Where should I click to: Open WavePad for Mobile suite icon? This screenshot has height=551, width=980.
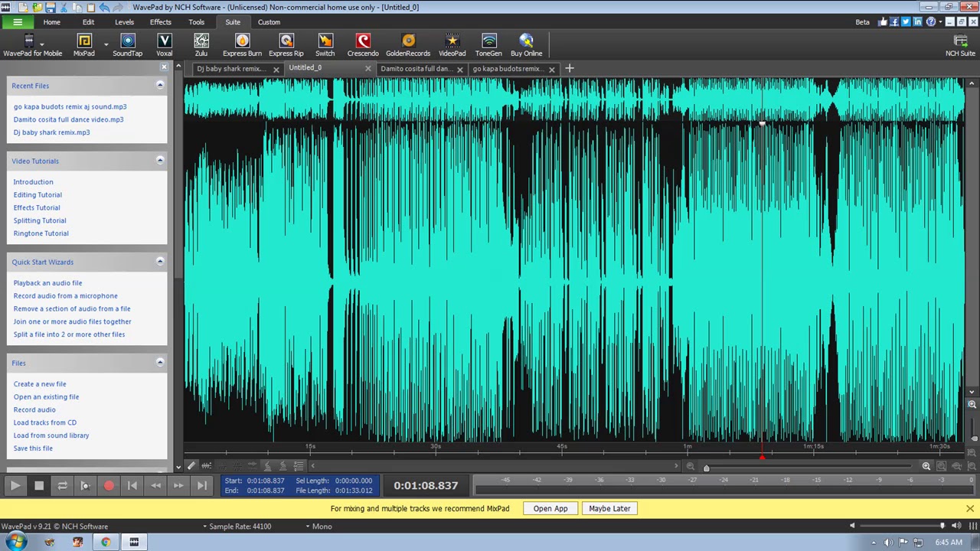[x=32, y=45]
